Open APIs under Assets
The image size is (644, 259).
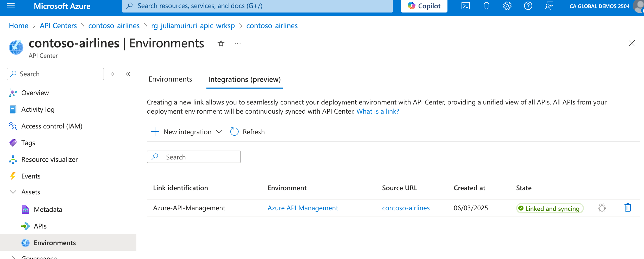pyautogui.click(x=40, y=226)
